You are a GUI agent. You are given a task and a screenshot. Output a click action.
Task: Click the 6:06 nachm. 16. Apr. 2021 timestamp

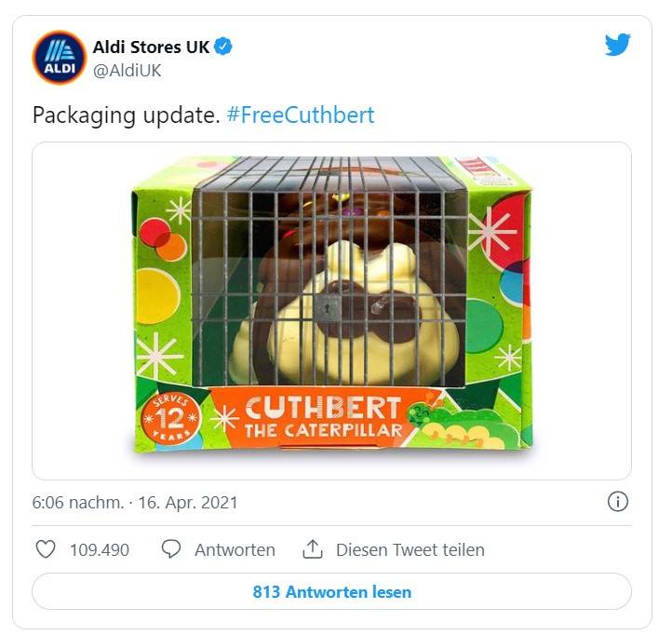click(x=135, y=503)
